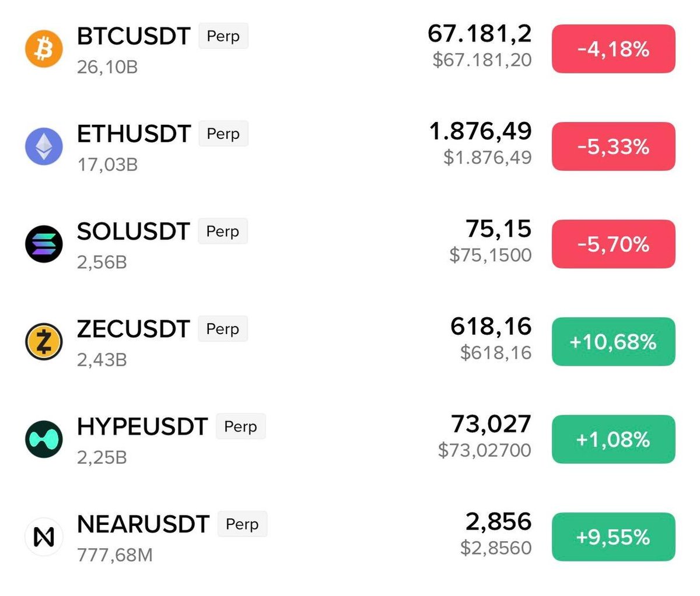
Task: Open the SOLUSDT pair name
Action: [133, 232]
